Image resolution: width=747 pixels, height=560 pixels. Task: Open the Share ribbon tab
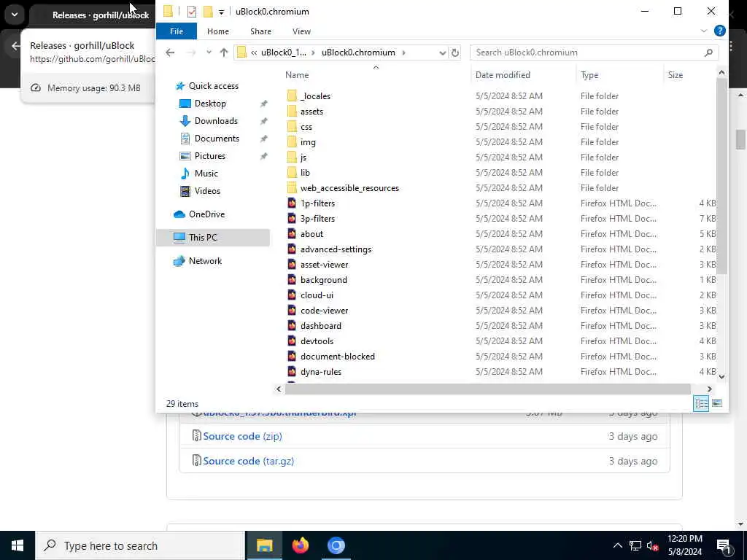260,31
